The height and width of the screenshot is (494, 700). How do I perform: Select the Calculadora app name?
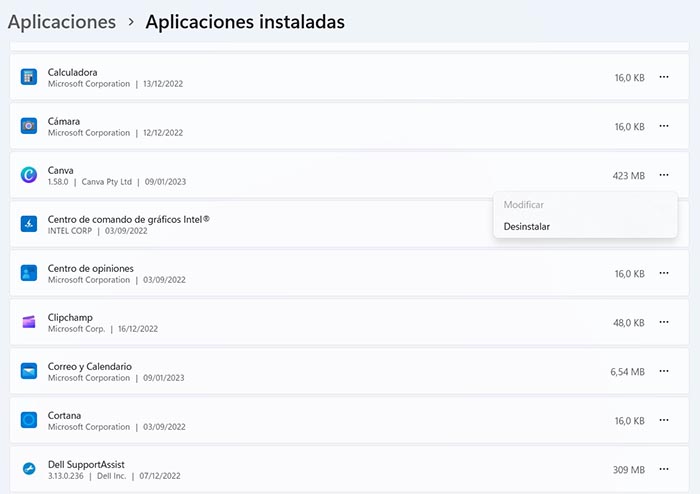tap(72, 72)
